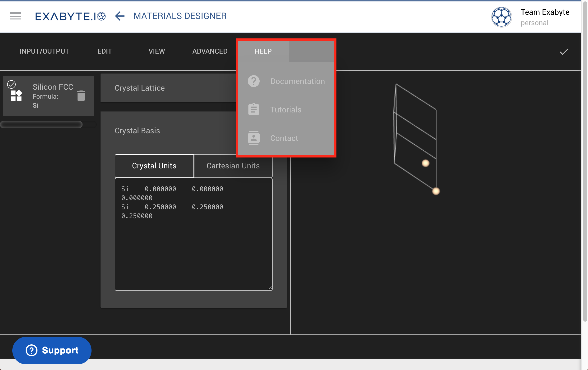Open the EDIT menu
This screenshot has width=588, height=370.
[x=105, y=51]
